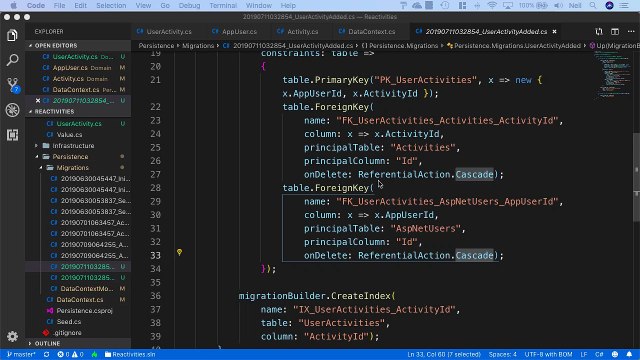This screenshot has height=360, width=640.
Task: Open the Debug view in activity bar
Action: (x=12, y=110)
